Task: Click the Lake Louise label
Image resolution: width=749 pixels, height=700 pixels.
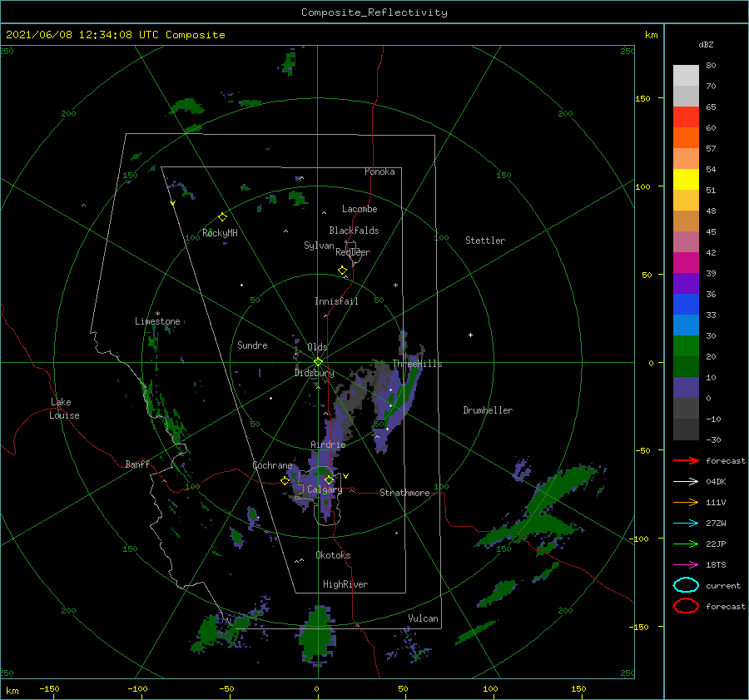Action: point(64,409)
